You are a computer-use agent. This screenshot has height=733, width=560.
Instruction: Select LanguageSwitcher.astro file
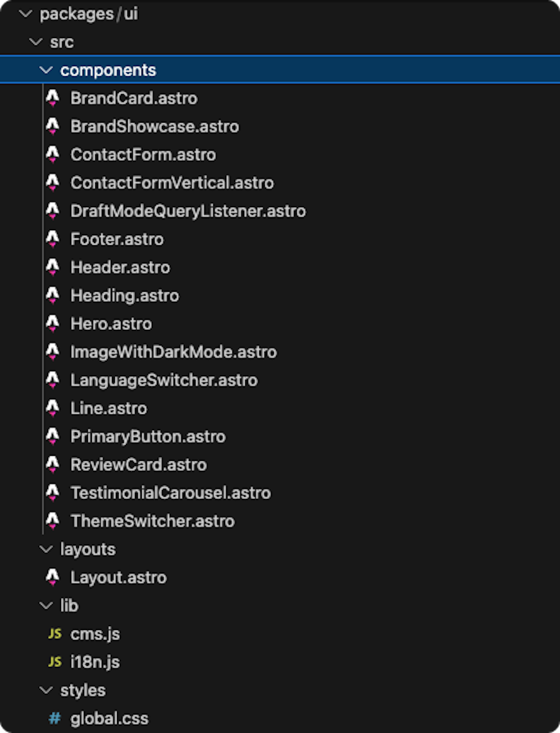(164, 380)
